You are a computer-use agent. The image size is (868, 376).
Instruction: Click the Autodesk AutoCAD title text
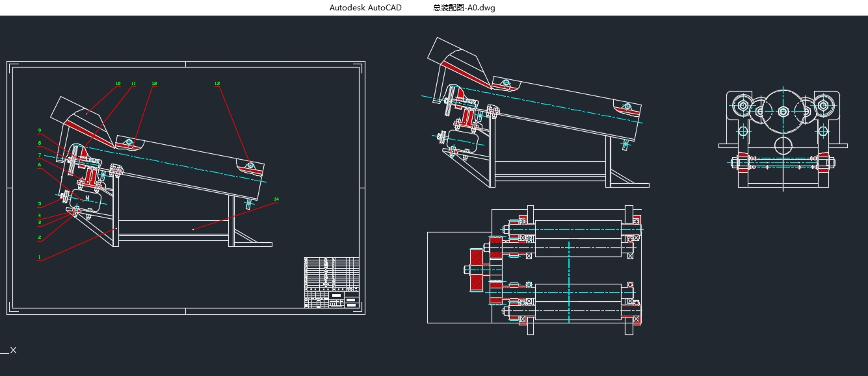[365, 8]
